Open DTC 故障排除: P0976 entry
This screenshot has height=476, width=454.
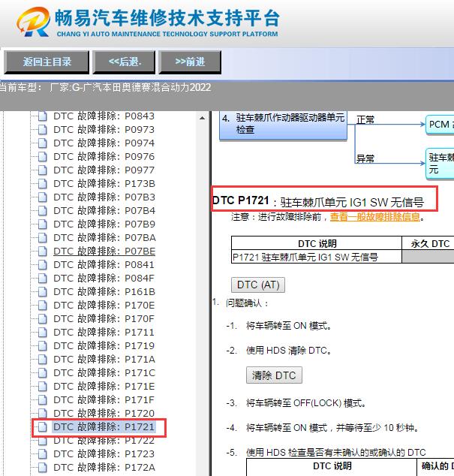pyautogui.click(x=104, y=157)
